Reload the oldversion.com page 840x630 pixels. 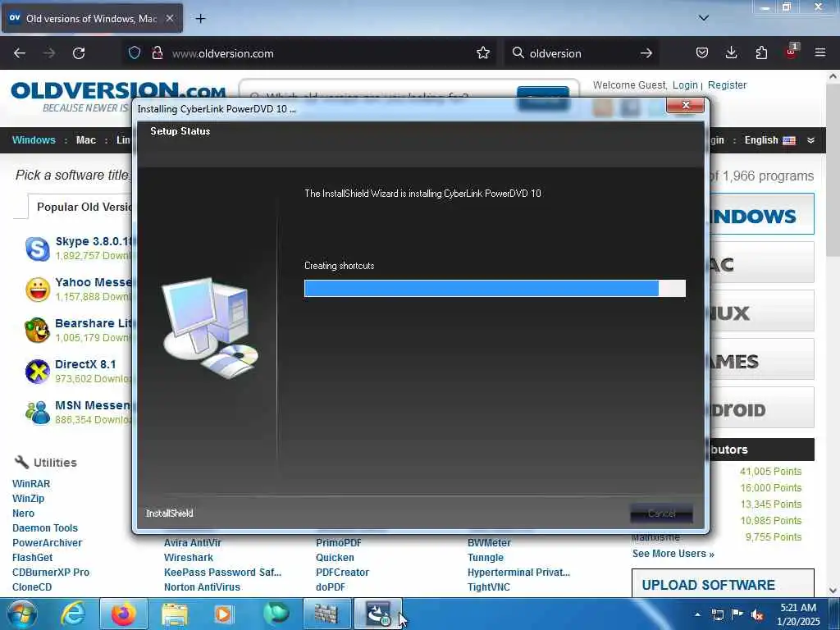point(79,53)
